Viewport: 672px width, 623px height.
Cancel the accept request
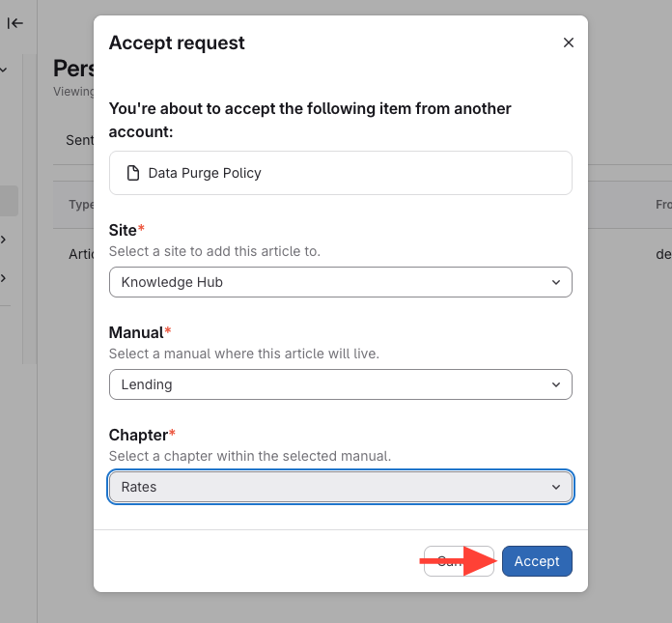(446, 561)
